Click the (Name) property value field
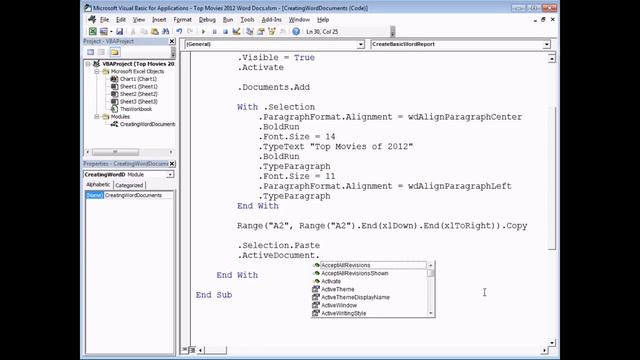 pyautogui.click(x=138, y=196)
